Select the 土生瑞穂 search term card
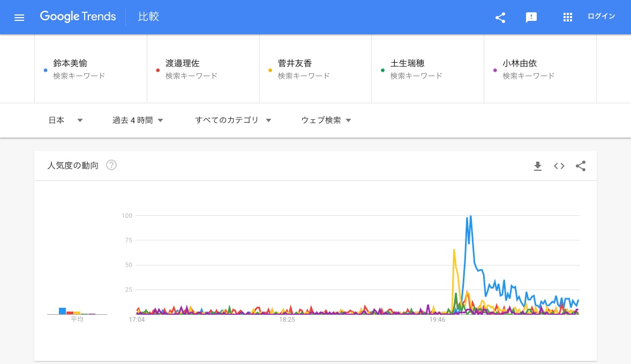The height and width of the screenshot is (364, 631). tap(429, 69)
